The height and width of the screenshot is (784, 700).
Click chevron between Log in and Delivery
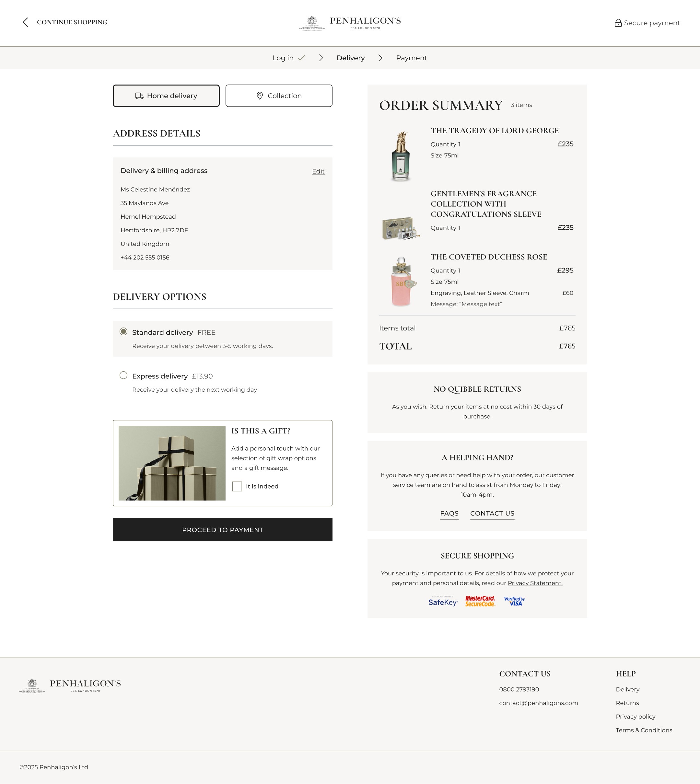coord(321,58)
